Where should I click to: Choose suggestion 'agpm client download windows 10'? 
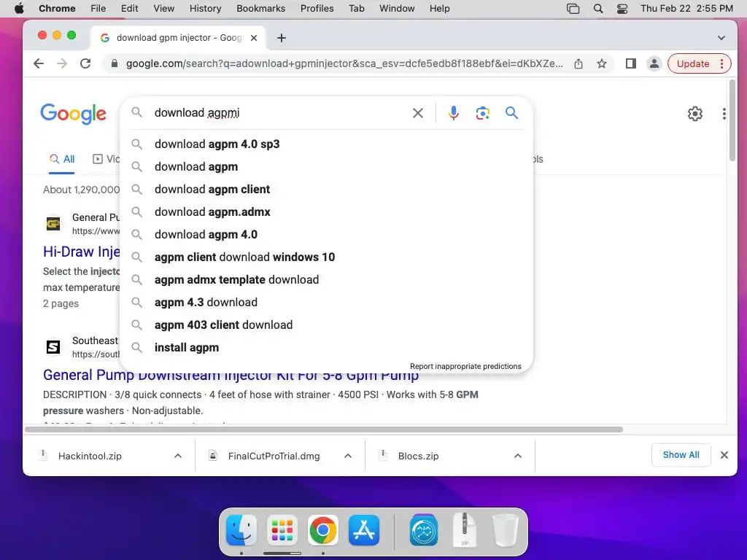point(326,257)
